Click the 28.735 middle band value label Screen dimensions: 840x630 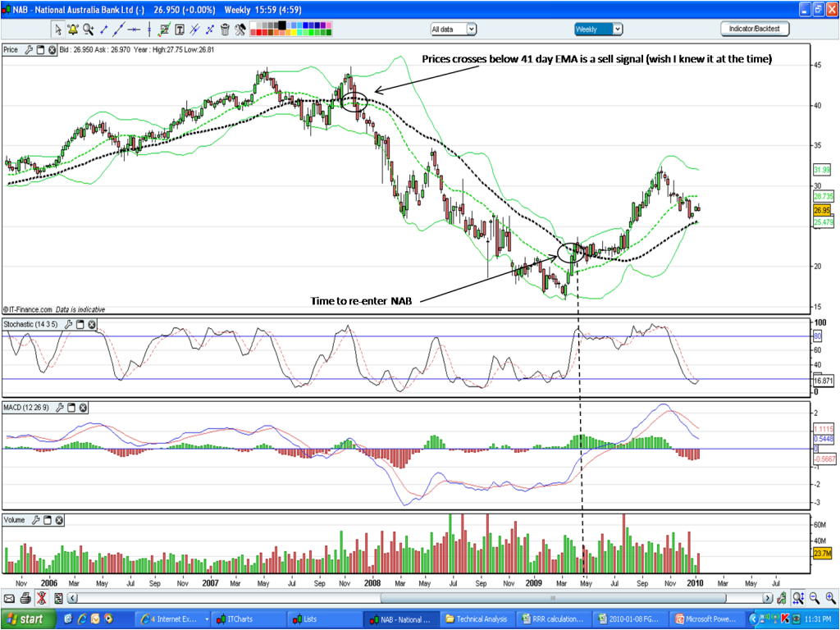pyautogui.click(x=824, y=197)
